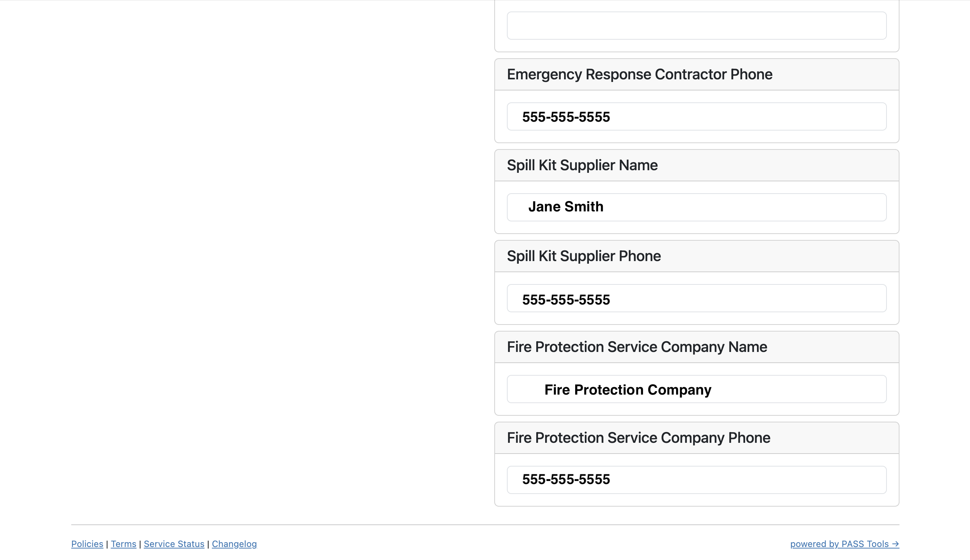970x560 pixels.
Task: View the Changelog link
Action: point(234,544)
